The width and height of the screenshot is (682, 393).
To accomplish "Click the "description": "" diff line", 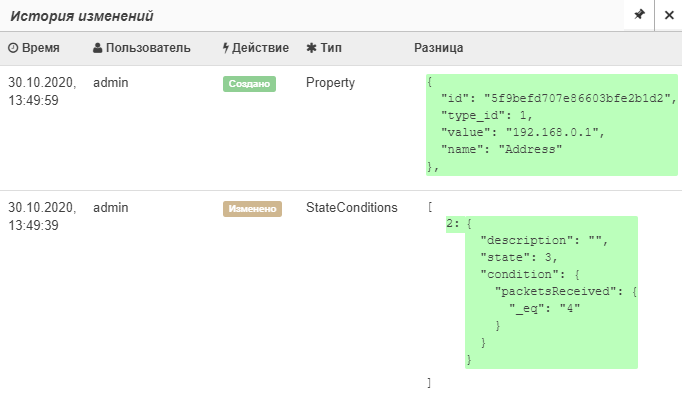I will click(x=544, y=240).
